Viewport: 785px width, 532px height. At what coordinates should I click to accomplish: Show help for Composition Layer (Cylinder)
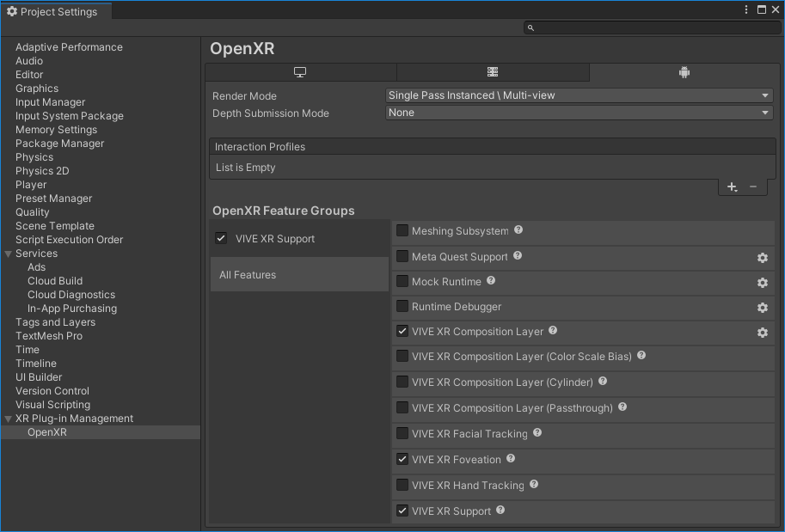603,382
